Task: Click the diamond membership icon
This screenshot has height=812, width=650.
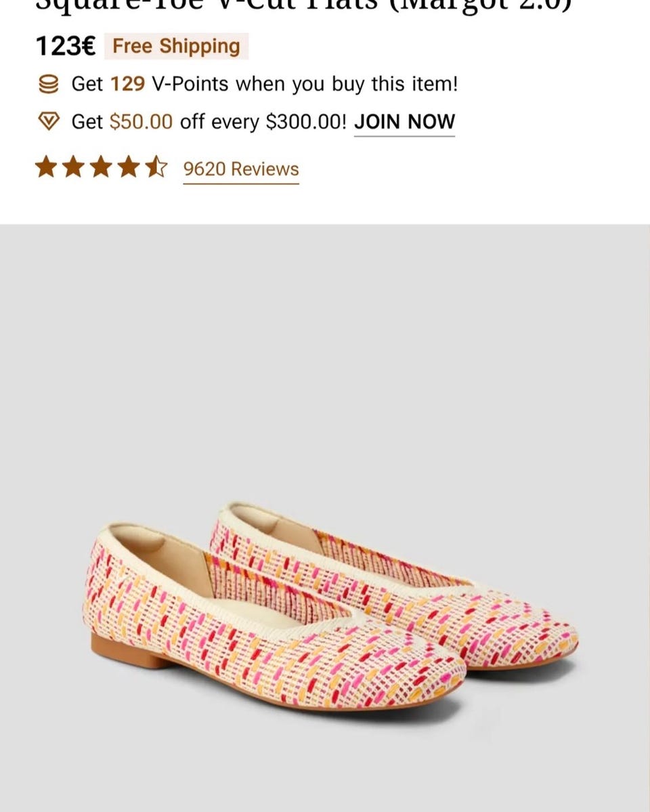Action: point(48,122)
